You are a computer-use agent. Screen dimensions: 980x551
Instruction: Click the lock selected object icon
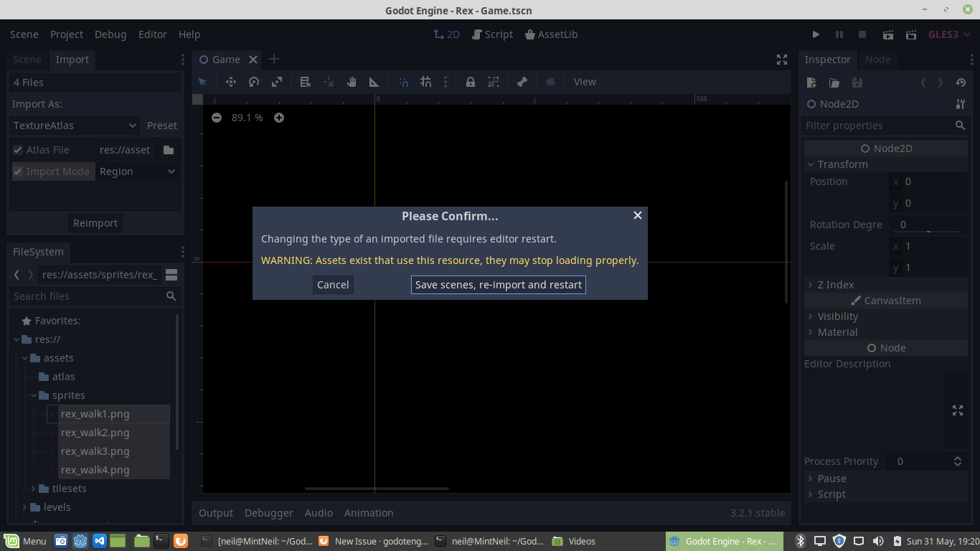click(470, 82)
